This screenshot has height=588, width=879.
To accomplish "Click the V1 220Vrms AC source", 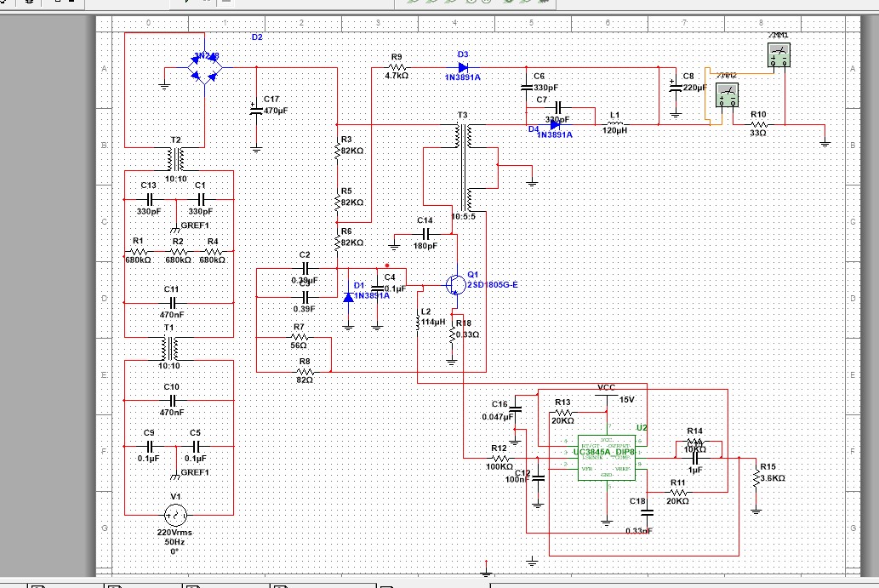I will (175, 515).
